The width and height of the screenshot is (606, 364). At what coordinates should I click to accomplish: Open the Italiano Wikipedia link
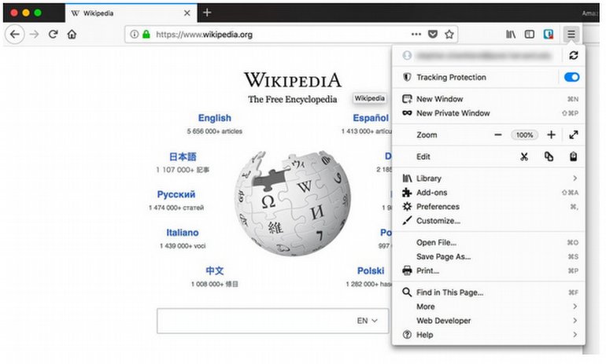183,233
